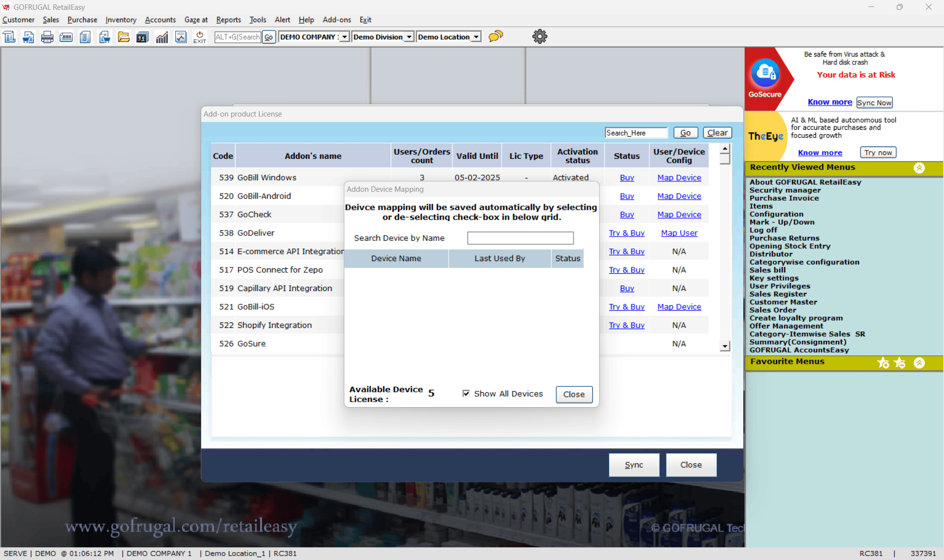Click the remove favourite star-minus icon

900,363
